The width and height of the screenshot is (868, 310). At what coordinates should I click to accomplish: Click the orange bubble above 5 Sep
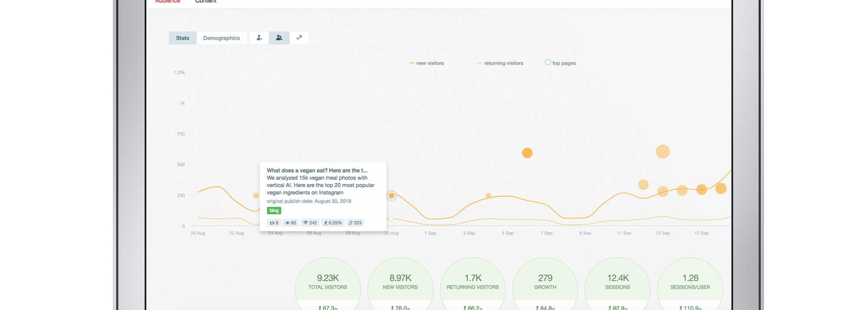tap(527, 153)
